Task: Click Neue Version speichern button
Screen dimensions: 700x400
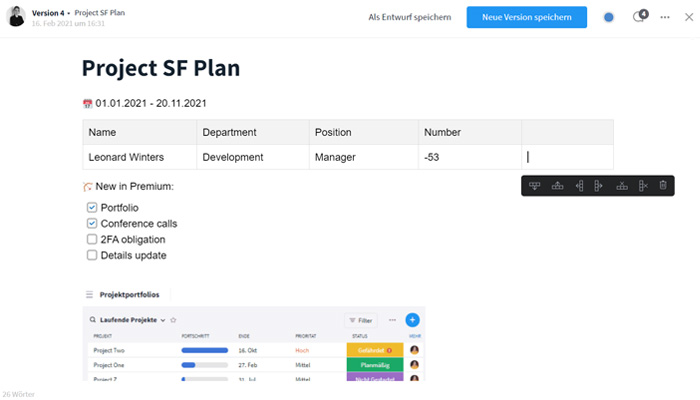Action: click(527, 17)
